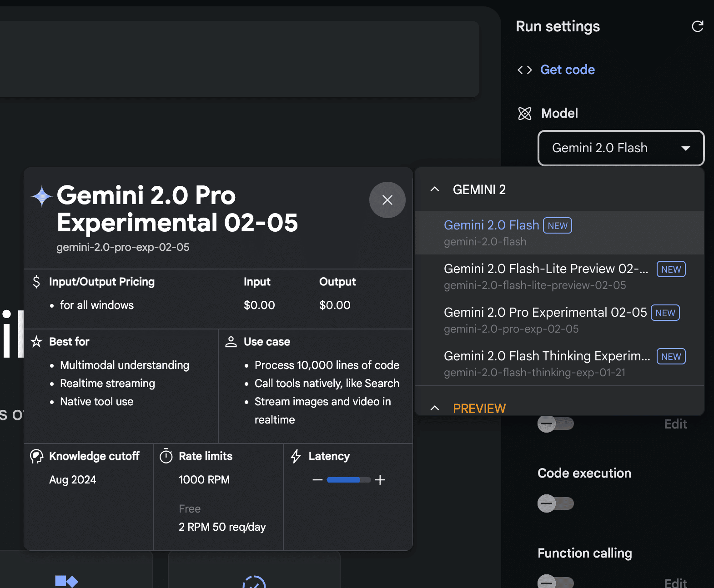This screenshot has height=588, width=714.
Task: Click the Gemini sparkle star icon
Action: (42, 196)
